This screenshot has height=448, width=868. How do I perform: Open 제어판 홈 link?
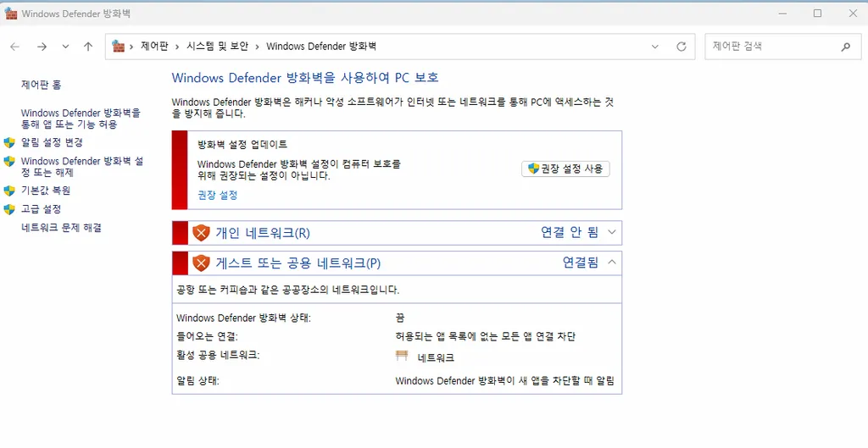click(41, 85)
